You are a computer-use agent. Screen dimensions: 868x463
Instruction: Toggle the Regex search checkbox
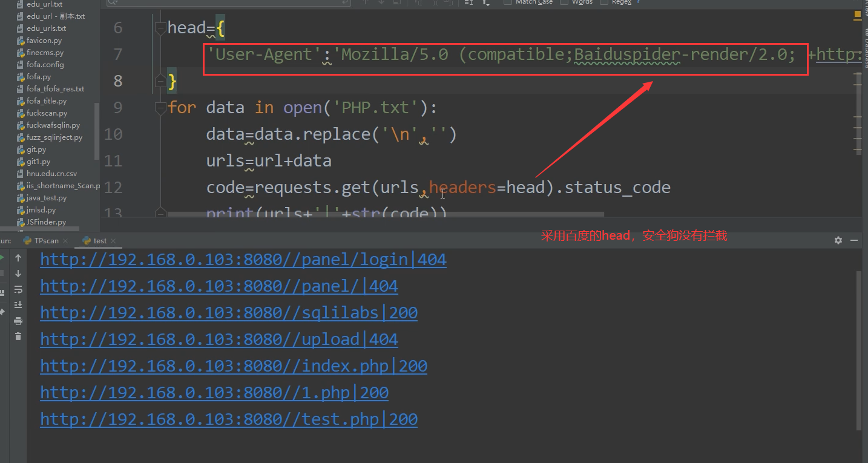[603, 2]
